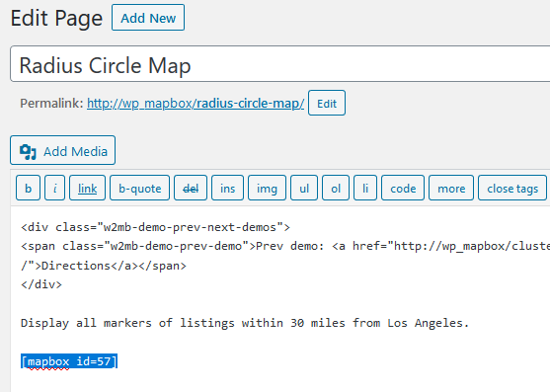550x392 pixels.
Task: Insert a deleted text tag with del
Action: click(x=191, y=189)
